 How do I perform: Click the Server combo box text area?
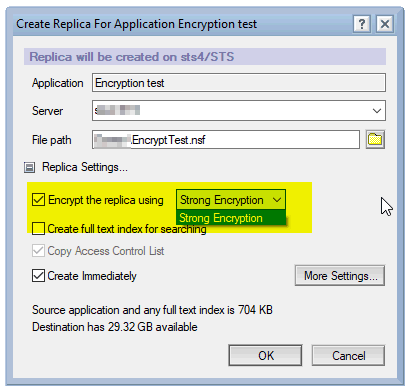[x=230, y=111]
